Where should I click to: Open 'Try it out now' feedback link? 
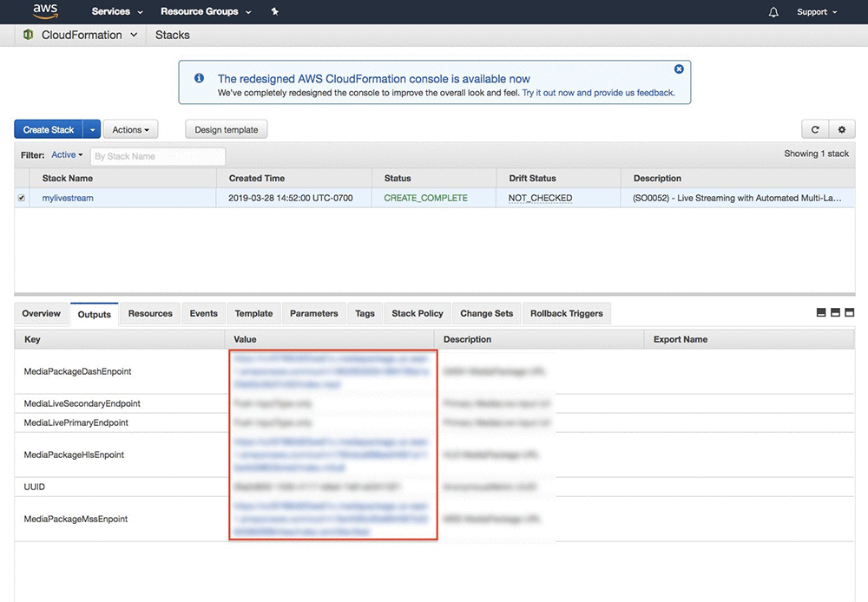(598, 93)
